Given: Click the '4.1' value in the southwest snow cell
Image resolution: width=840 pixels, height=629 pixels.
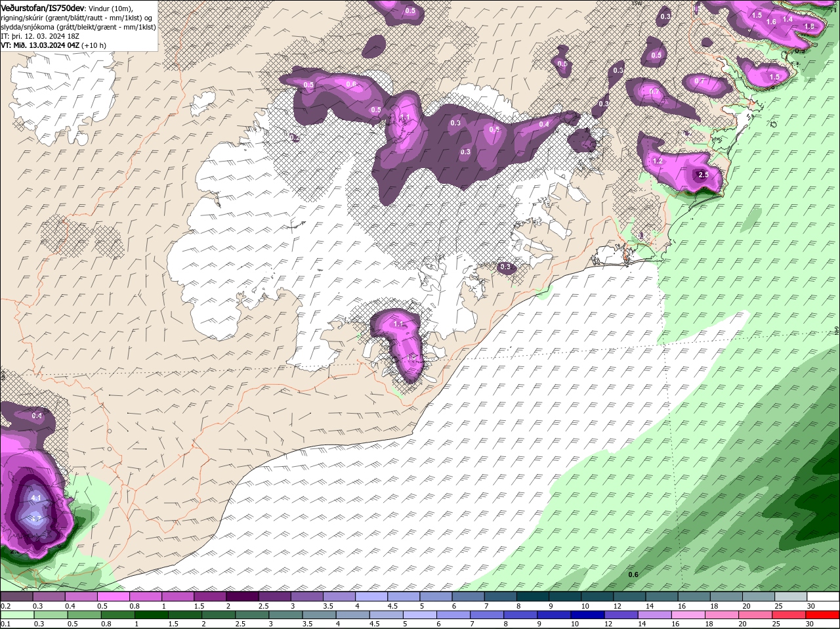Looking at the screenshot, I should [x=36, y=498].
